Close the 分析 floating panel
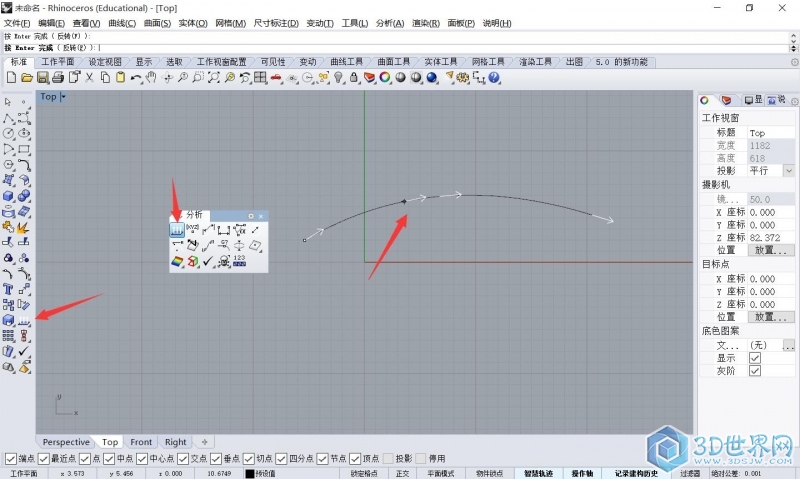800x479 pixels. click(261, 216)
